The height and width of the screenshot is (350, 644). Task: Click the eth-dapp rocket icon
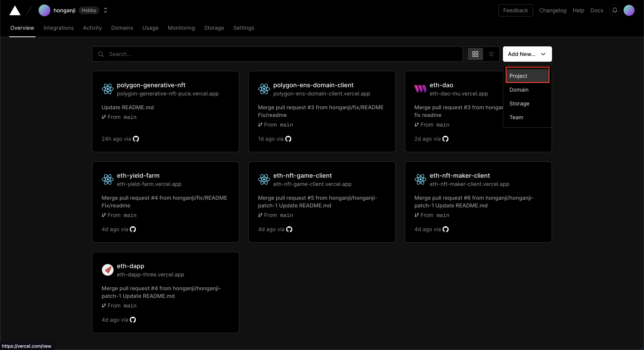[108, 270]
